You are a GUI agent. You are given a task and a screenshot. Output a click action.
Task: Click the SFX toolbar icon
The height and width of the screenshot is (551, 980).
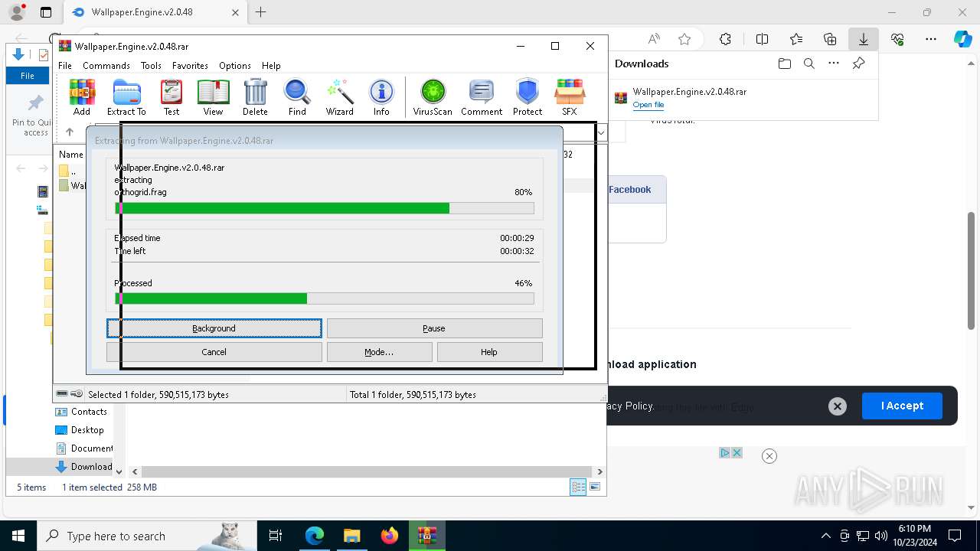coord(569,97)
